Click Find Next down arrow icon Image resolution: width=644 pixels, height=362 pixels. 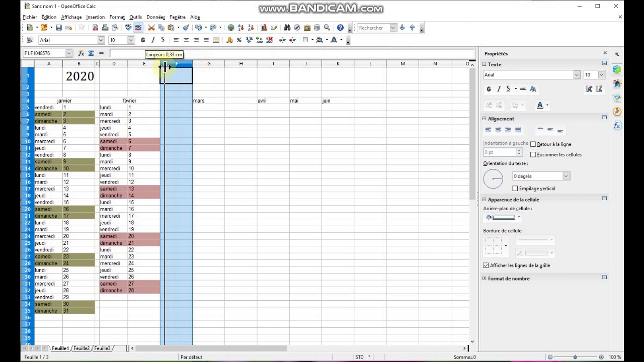tap(402, 28)
